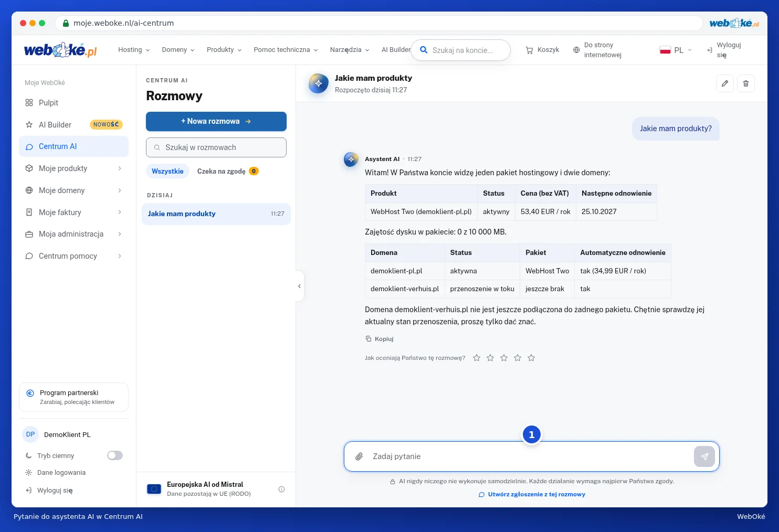The height and width of the screenshot is (532, 779).
Task: Rate the conversation three stars
Action: coord(504,358)
